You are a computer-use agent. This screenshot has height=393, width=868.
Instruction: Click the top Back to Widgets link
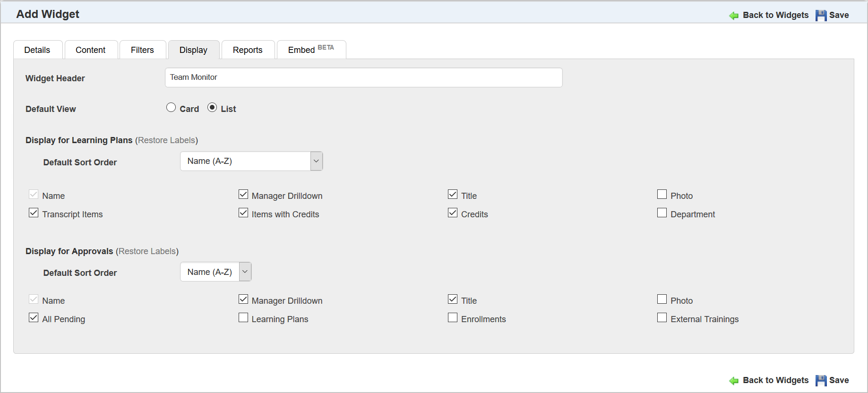tap(775, 15)
